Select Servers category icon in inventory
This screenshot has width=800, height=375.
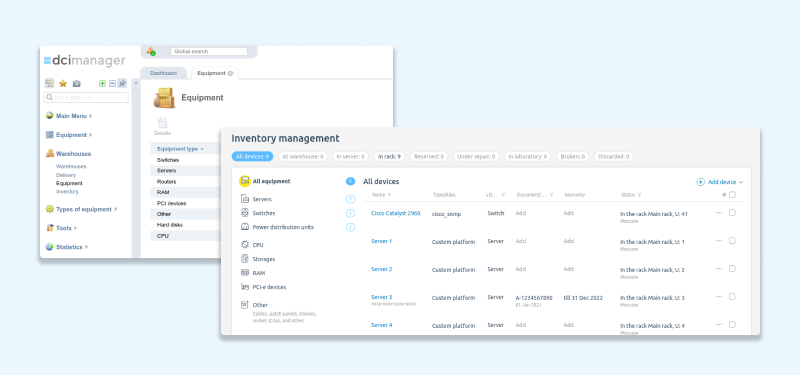point(244,199)
